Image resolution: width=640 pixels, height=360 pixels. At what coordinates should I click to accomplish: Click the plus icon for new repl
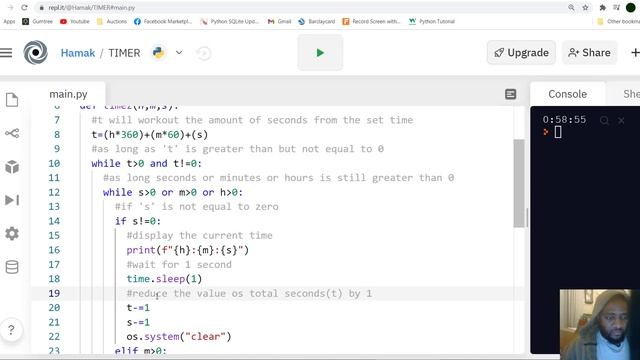[635, 53]
